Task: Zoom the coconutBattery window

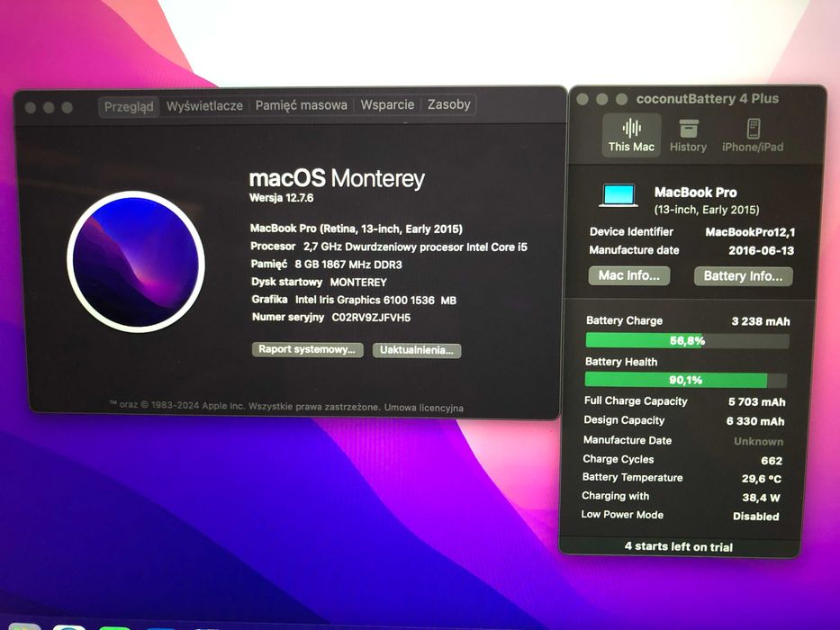Action: tap(621, 99)
